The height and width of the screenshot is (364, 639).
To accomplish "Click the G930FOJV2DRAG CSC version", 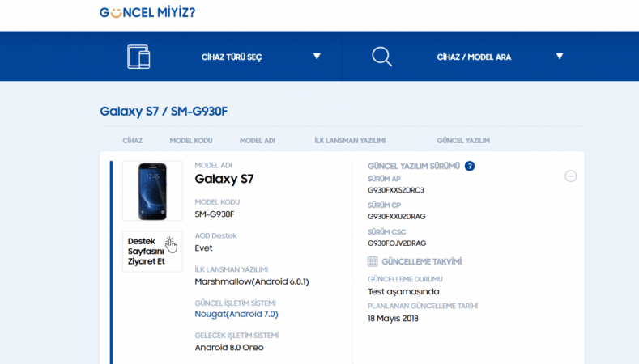I will (397, 243).
